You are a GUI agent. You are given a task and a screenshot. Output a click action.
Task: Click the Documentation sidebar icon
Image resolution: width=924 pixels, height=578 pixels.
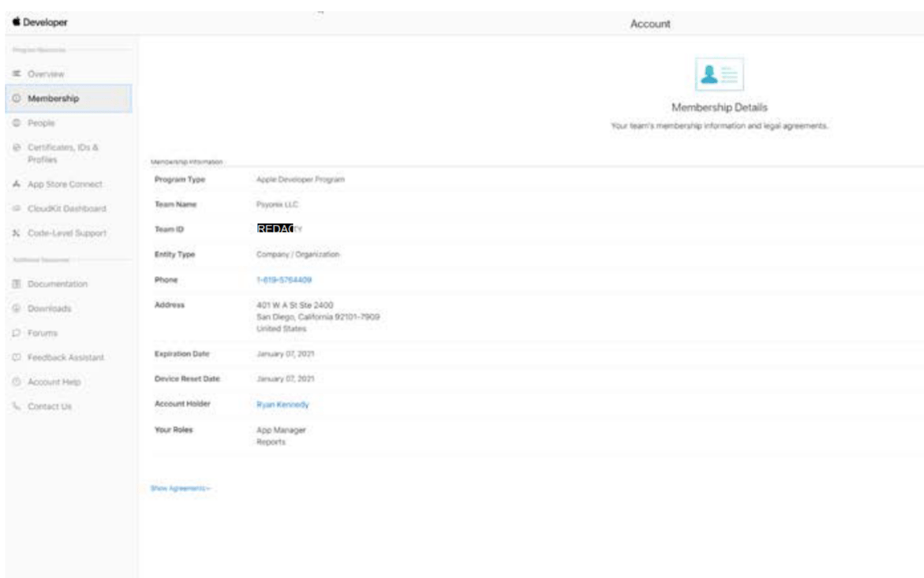click(x=17, y=284)
